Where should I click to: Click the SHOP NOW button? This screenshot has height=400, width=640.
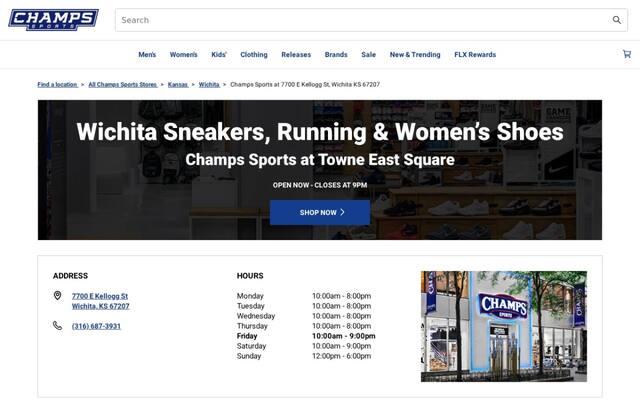pos(320,212)
